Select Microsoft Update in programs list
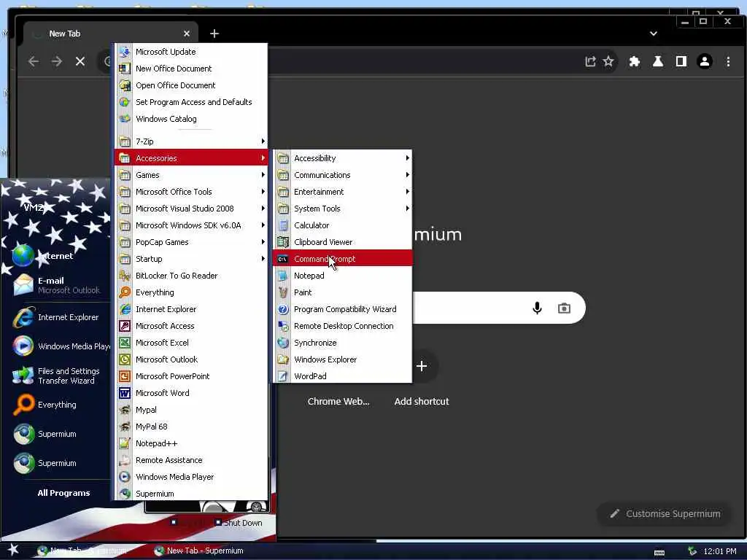 (191, 52)
